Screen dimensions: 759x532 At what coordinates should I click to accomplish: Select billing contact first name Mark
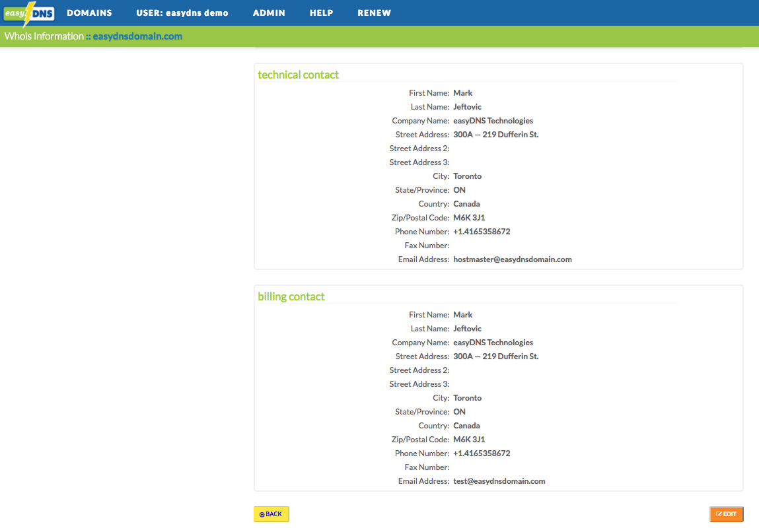(463, 315)
